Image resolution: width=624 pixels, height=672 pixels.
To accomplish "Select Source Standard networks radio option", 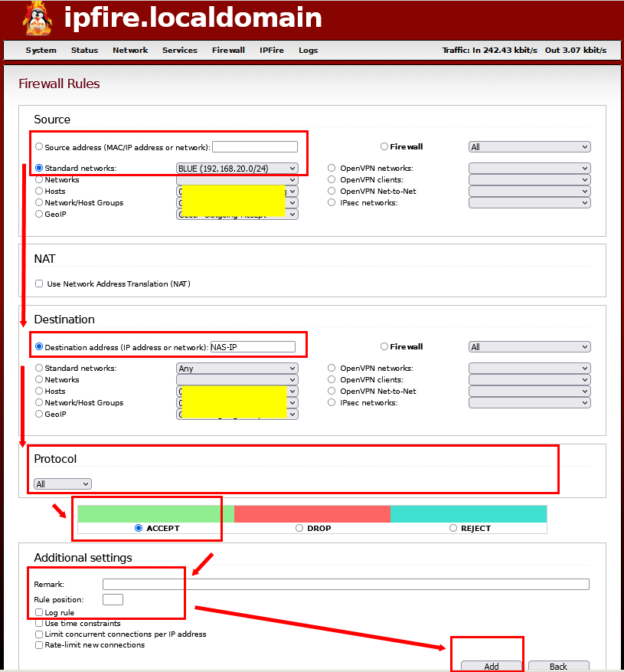I will coord(39,168).
